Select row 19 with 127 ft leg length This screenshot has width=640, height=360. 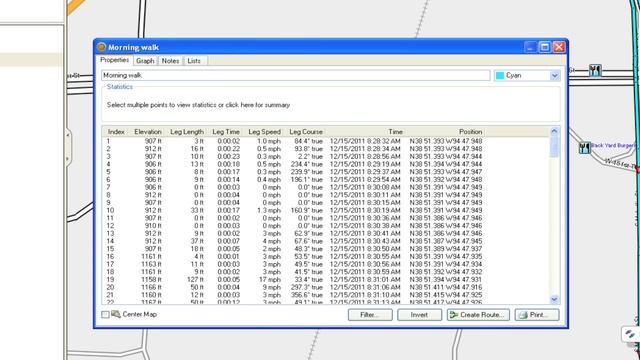tap(294, 280)
